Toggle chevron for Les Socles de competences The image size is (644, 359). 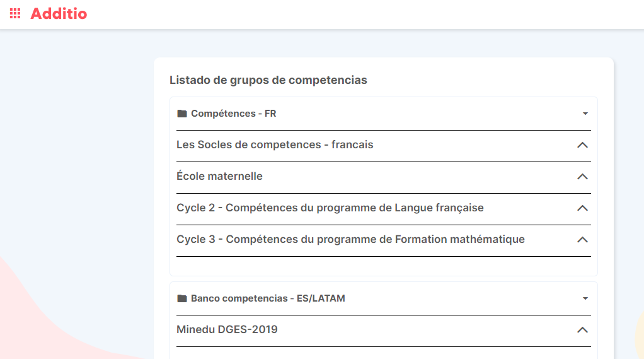(x=582, y=145)
